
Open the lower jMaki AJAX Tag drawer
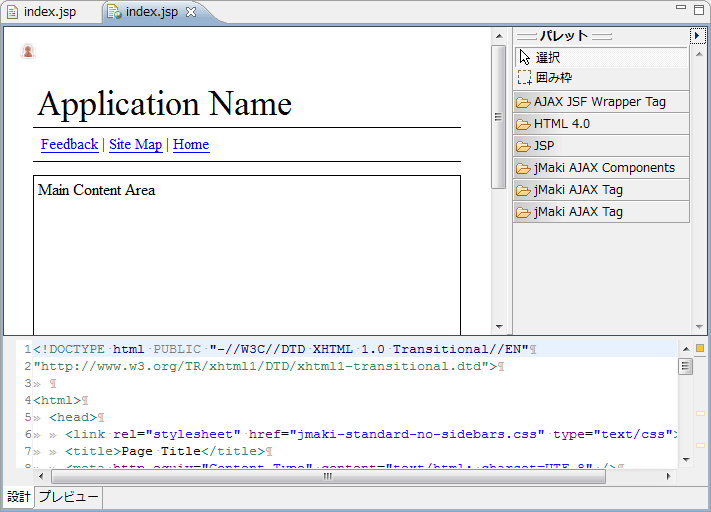[601, 212]
